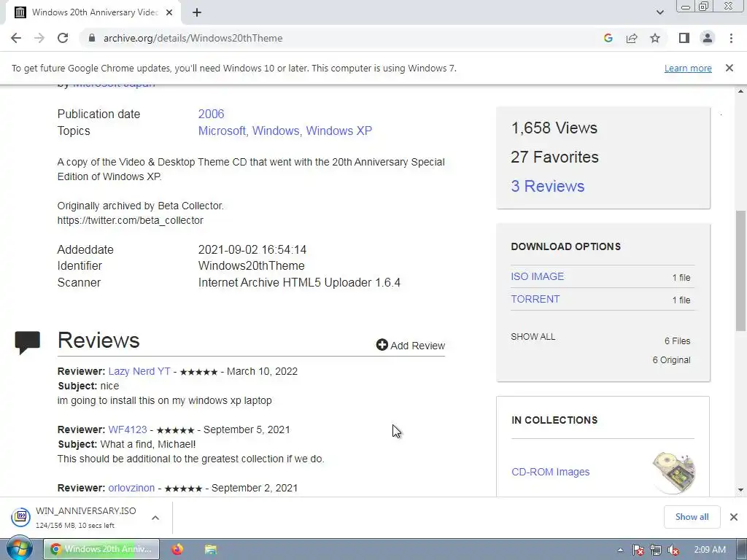Click the page vertical scrollbar thumb
This screenshot has height=560, width=747.
[741, 271]
